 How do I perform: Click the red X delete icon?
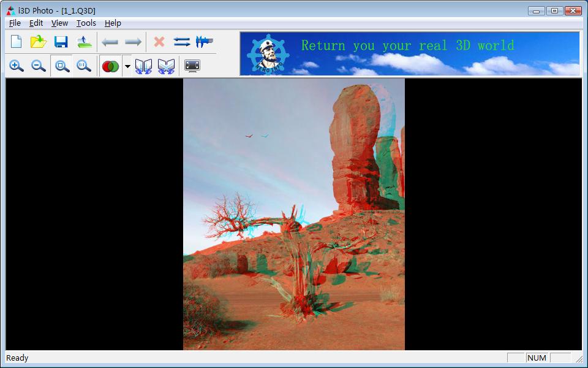(159, 42)
